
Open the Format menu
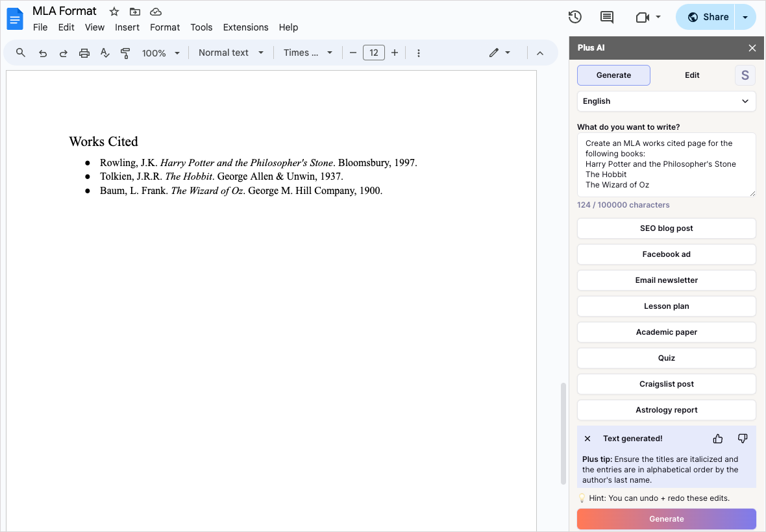[165, 27]
